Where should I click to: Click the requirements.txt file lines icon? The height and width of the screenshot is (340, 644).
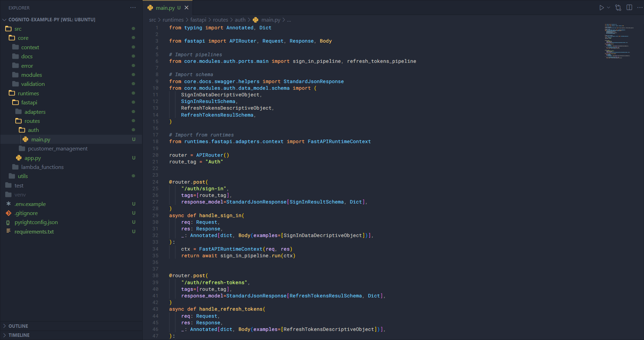[x=9, y=231]
